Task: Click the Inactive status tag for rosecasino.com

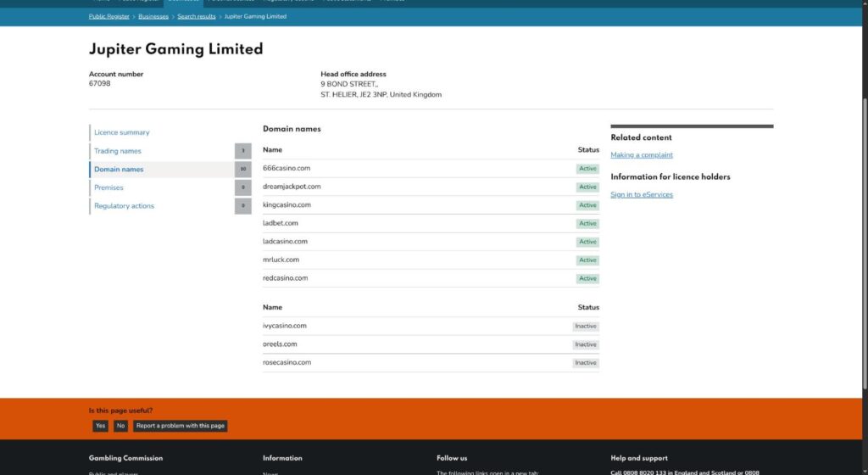Action: point(586,363)
